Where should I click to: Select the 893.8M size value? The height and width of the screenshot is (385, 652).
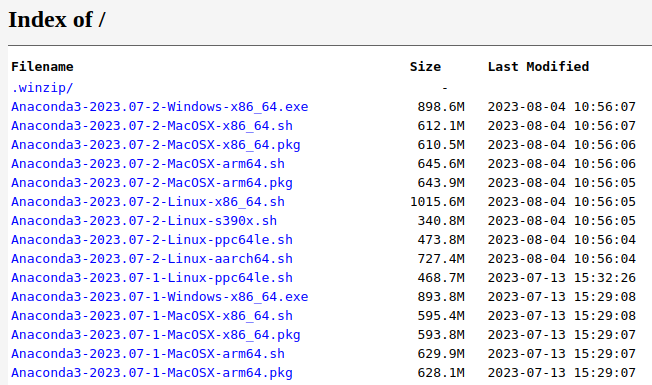click(441, 297)
